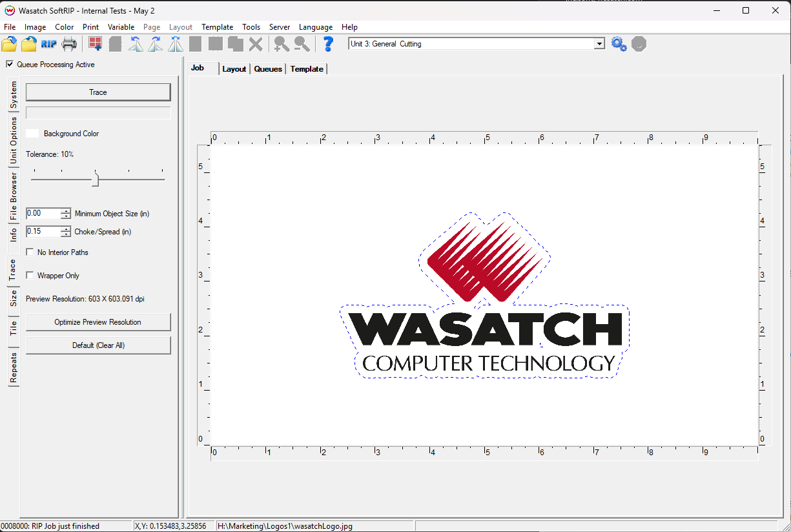Select the Job tab
This screenshot has height=532, width=791.
(198, 68)
